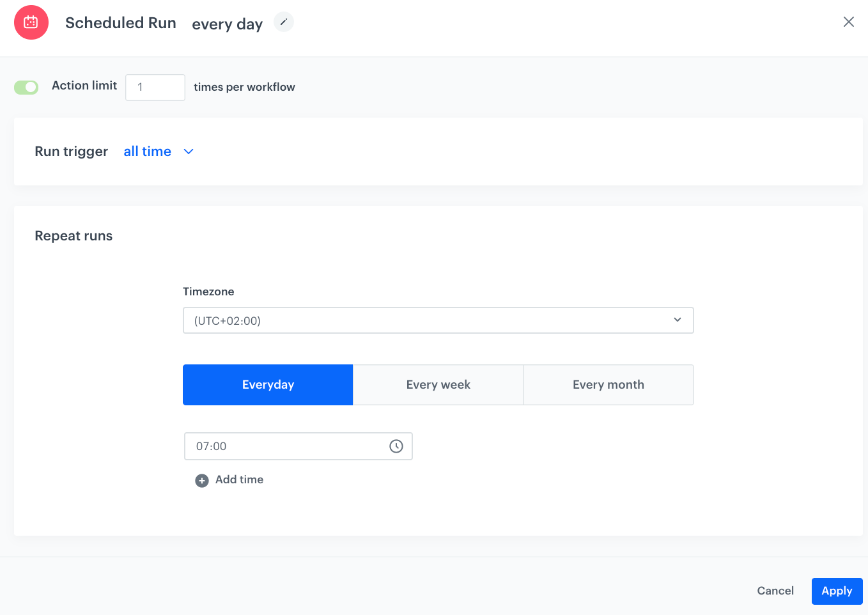Click the Add time link
868x615 pixels.
[239, 479]
